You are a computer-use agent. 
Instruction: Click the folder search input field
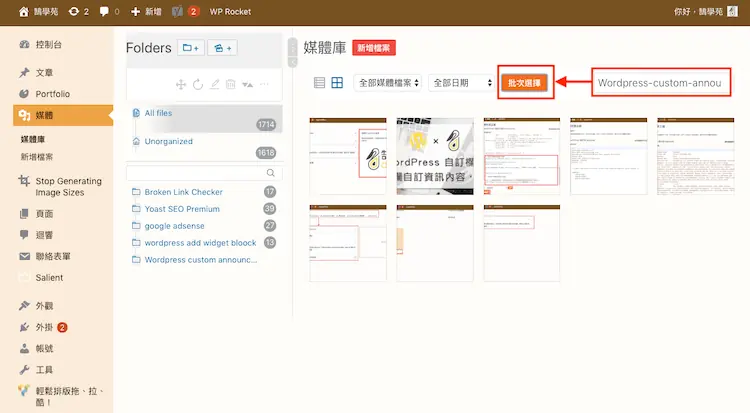click(204, 173)
